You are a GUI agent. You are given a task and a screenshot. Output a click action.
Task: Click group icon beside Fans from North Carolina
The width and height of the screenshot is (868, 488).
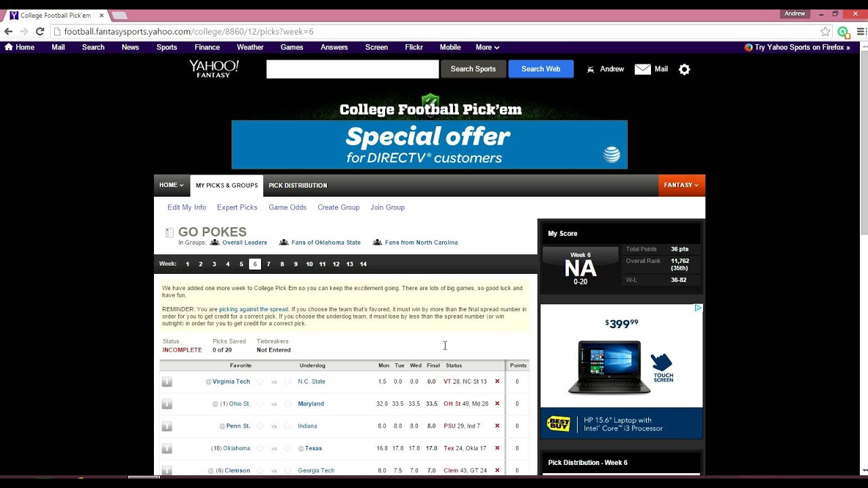click(x=377, y=243)
